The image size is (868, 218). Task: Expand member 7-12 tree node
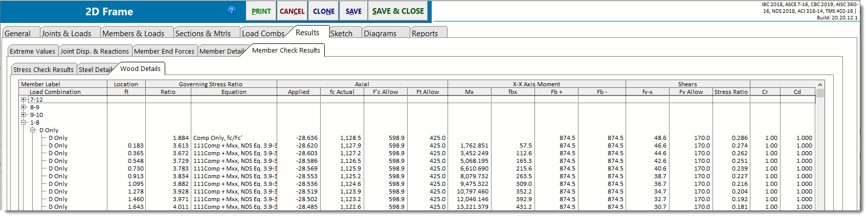pos(24,100)
